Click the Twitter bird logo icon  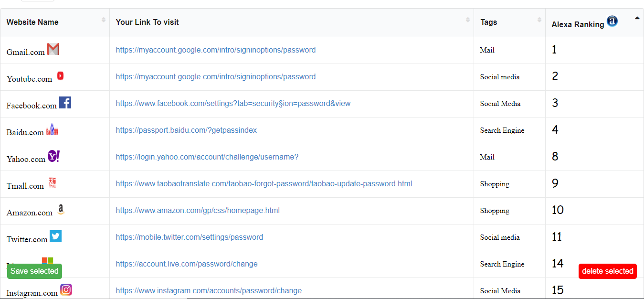(x=55, y=236)
